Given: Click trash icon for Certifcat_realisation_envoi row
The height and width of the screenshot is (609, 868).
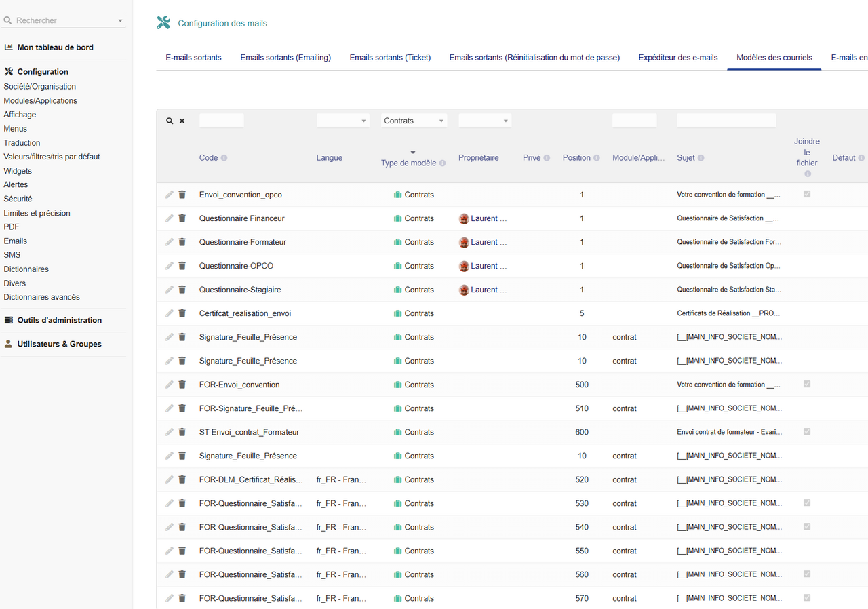Looking at the screenshot, I should pos(182,313).
